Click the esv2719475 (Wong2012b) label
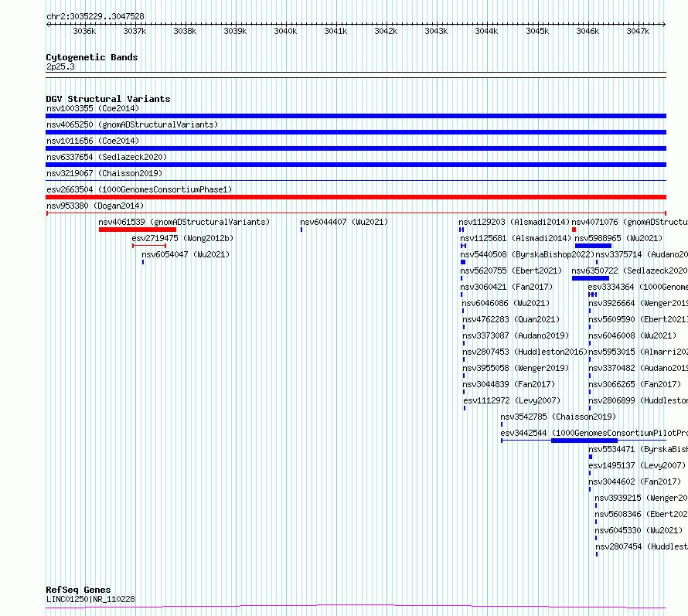The image size is (688, 616). click(182, 238)
